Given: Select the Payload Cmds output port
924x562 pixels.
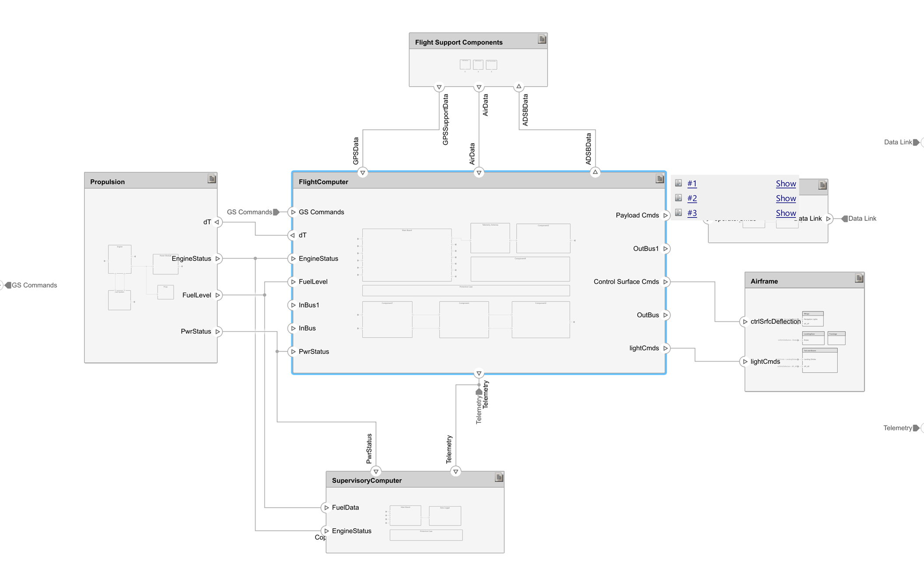Looking at the screenshot, I should 665,215.
